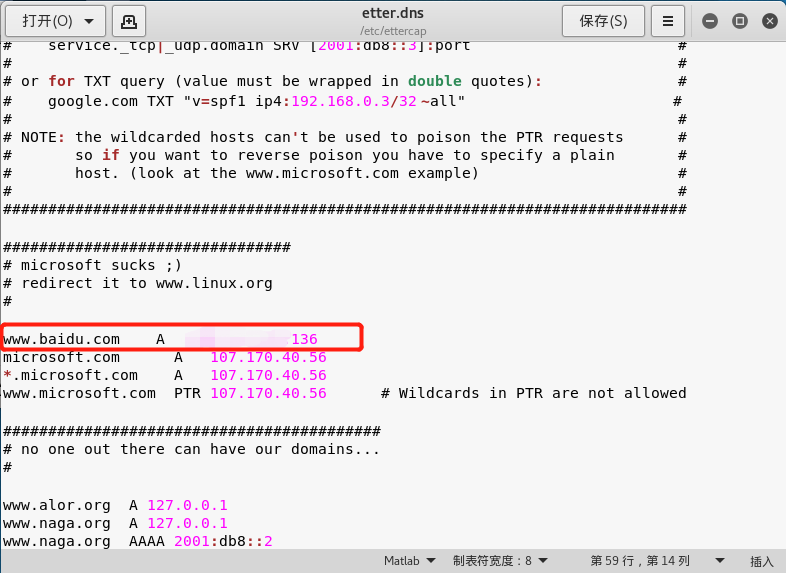This screenshot has width=786, height=573.
Task: Click the first microsoft.com A record hostname
Action: [x=61, y=357]
